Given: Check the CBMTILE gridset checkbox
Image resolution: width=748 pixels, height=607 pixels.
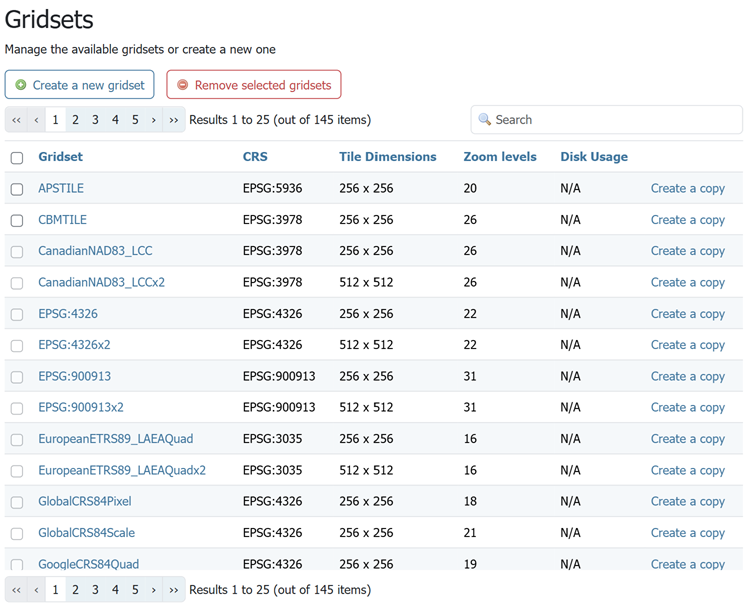Looking at the screenshot, I should [x=17, y=220].
